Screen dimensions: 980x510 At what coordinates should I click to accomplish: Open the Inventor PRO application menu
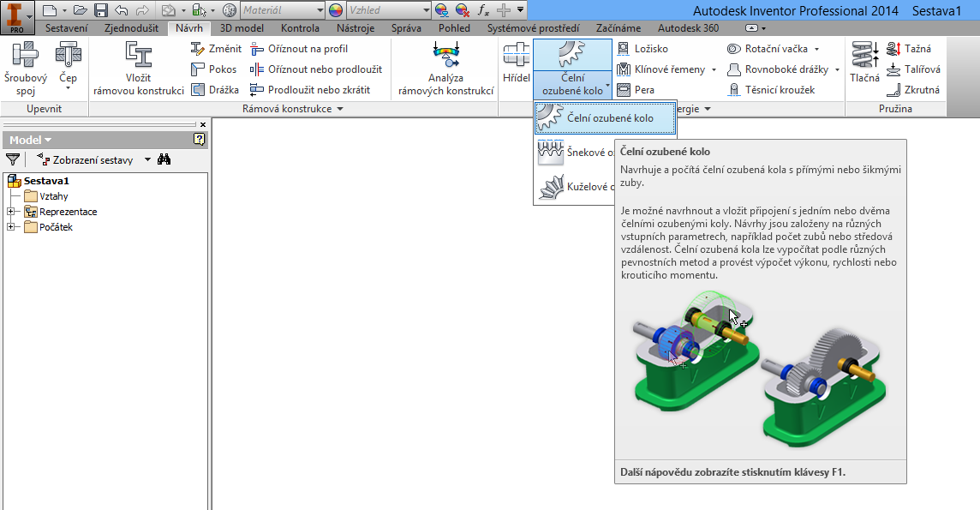[x=17, y=17]
